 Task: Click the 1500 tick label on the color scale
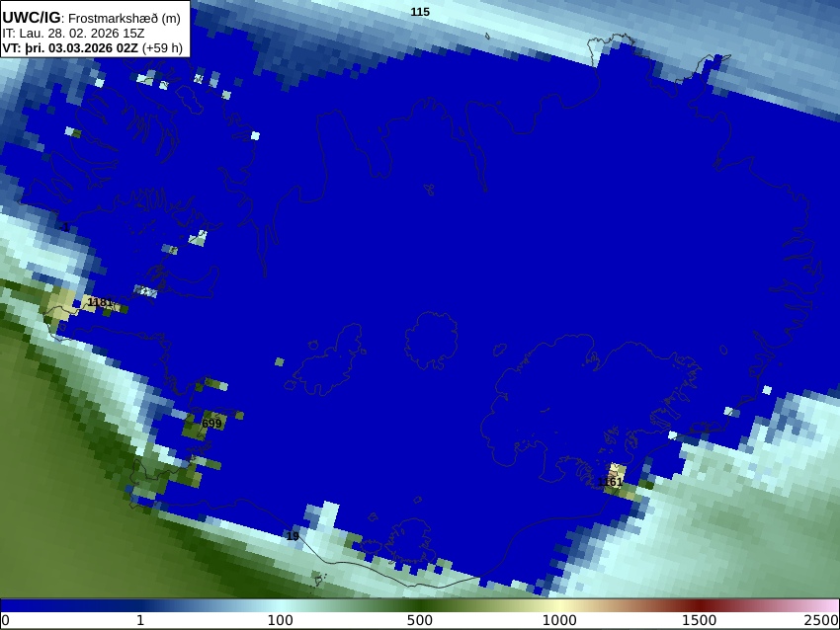pyautogui.click(x=699, y=620)
